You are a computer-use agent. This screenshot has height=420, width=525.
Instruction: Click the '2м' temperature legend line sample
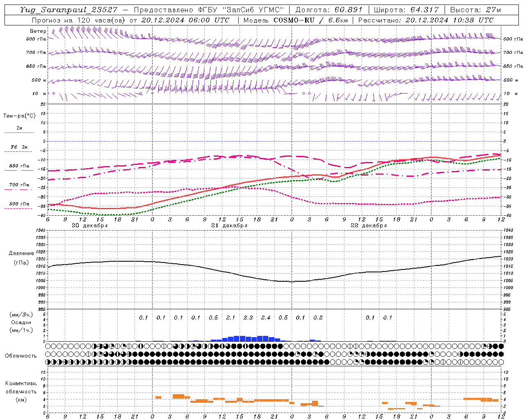(x=19, y=132)
